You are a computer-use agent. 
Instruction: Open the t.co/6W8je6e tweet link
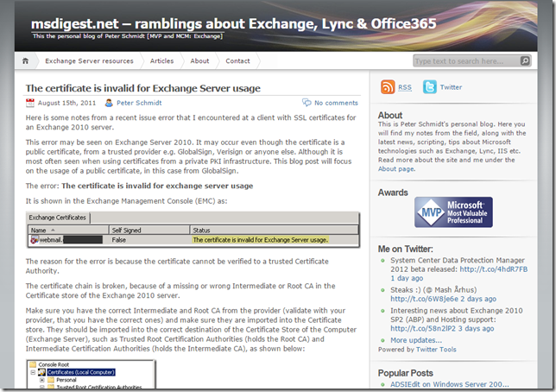(x=425, y=299)
